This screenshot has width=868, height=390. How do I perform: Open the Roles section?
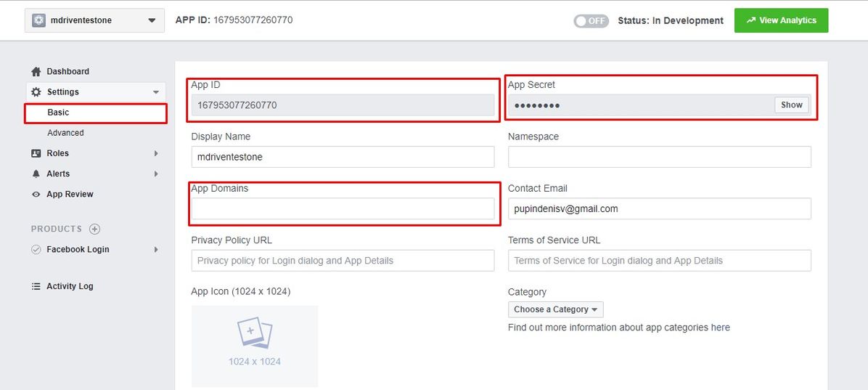pyautogui.click(x=57, y=153)
